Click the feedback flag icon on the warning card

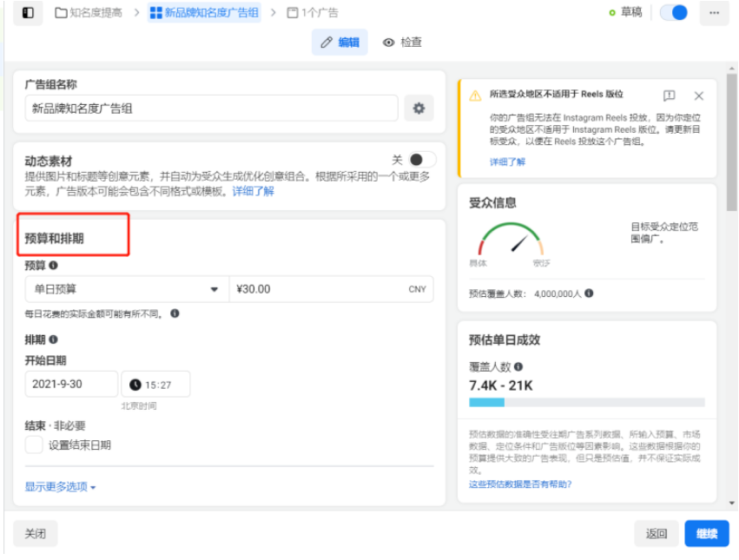[x=670, y=95]
